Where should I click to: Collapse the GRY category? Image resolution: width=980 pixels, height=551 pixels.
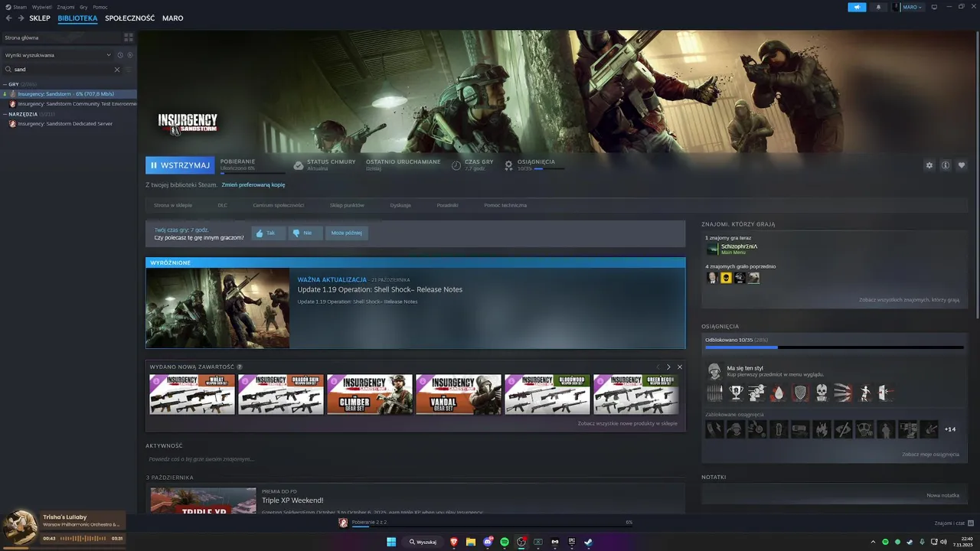pos(5,84)
